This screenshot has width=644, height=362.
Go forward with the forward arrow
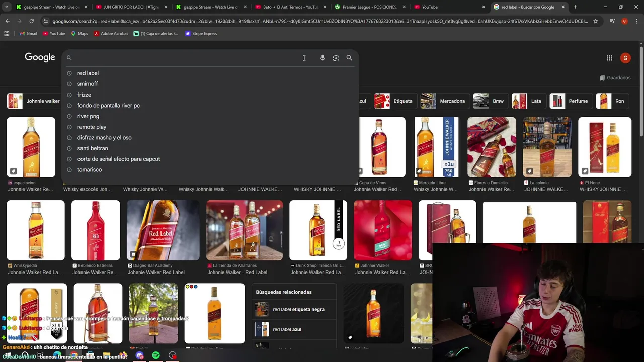19,21
